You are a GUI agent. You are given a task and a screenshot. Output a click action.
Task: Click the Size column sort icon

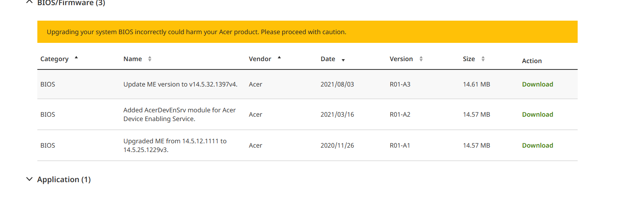[483, 59]
